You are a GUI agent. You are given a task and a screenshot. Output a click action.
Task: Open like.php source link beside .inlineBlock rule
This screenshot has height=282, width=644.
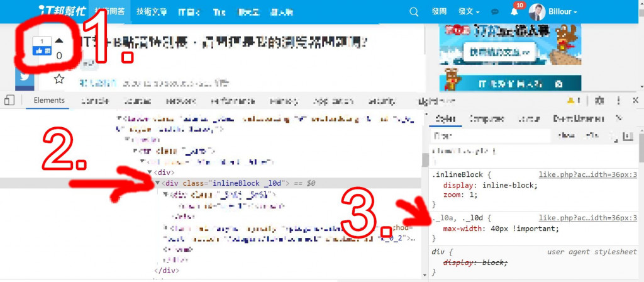[588, 174]
